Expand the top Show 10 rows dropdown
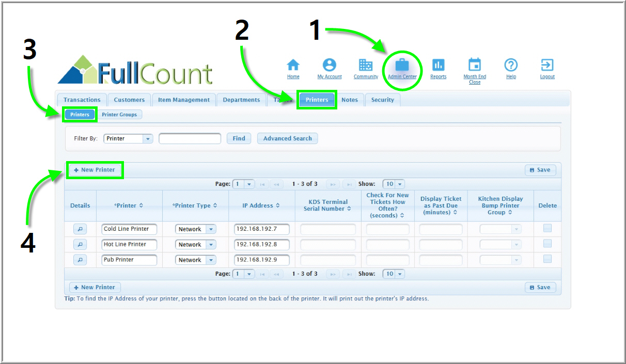 (400, 184)
